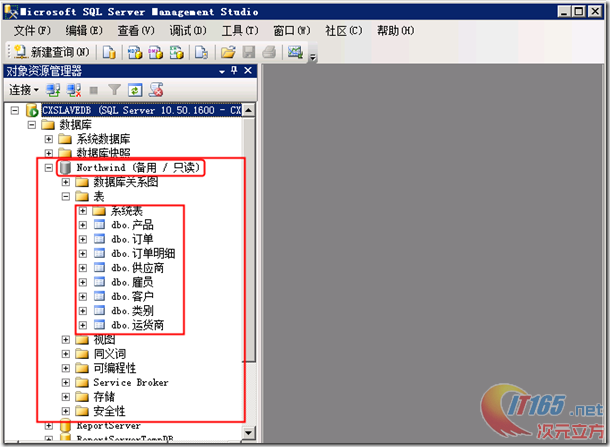Select the dbo.雇员 table
Viewport: 610px width, 447px height.
132,282
